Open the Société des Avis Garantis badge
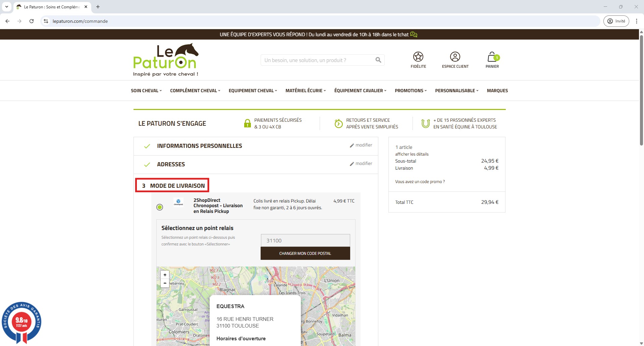Viewport: 644px width, 346px height. [x=21, y=322]
